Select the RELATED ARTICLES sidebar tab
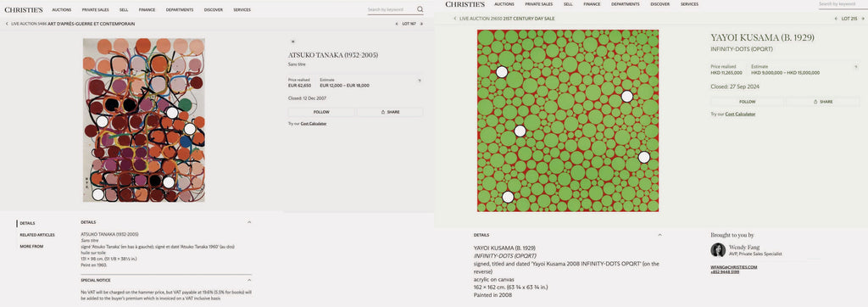 (37, 235)
